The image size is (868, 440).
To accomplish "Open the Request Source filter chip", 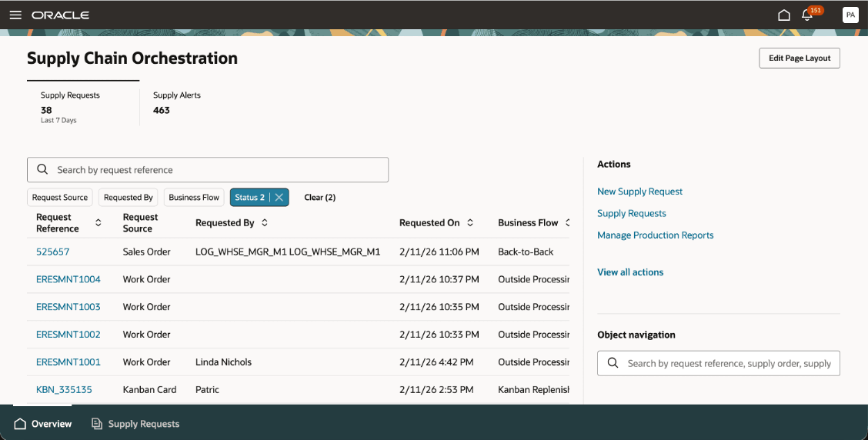I will (60, 197).
